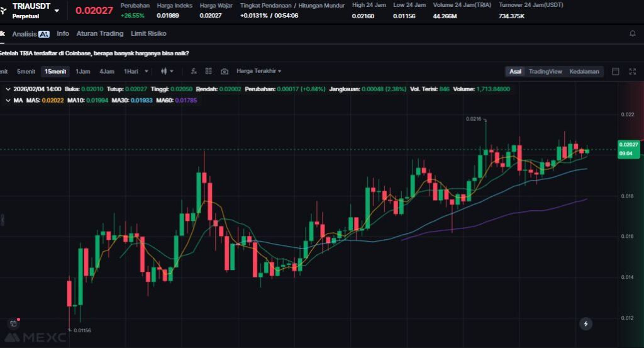Expand the Harga Terakhir price dropdown

point(258,71)
